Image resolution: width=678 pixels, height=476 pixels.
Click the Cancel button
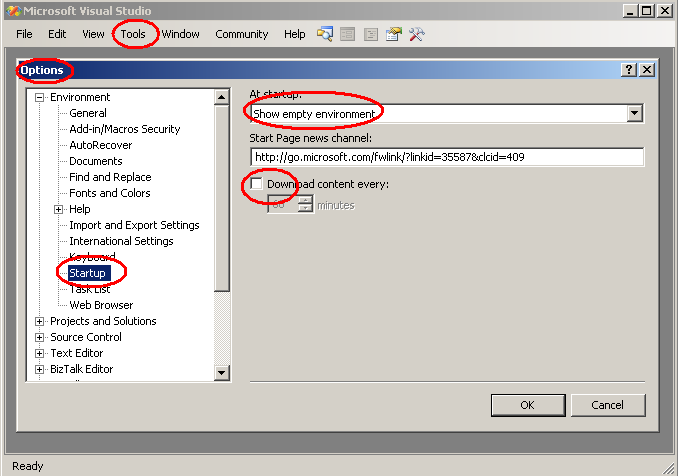click(608, 405)
